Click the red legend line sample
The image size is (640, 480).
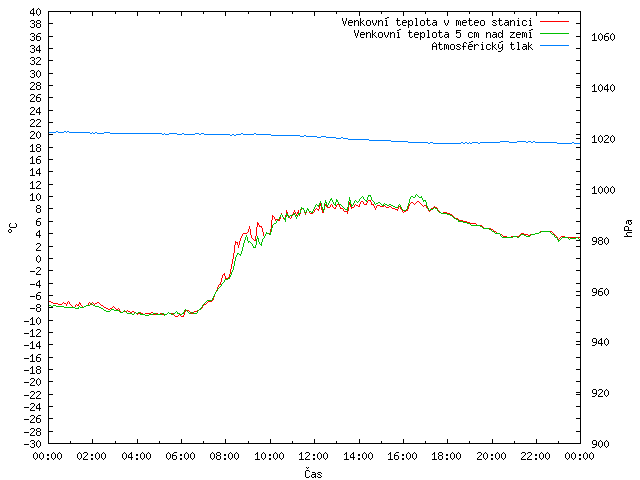coord(554,22)
